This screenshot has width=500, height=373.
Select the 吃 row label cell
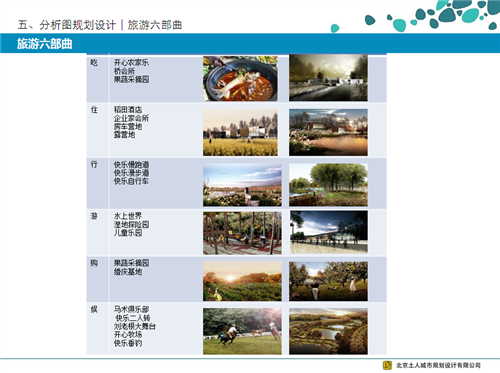(x=97, y=79)
